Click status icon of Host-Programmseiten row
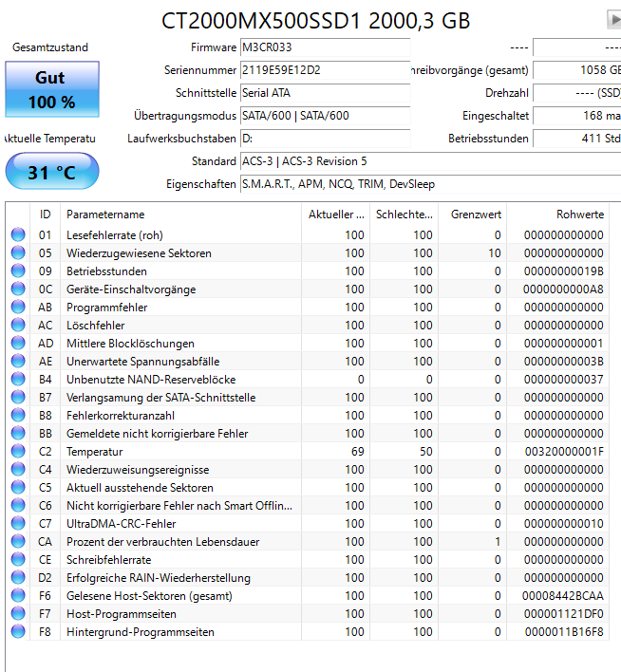The image size is (621, 672). tap(18, 614)
